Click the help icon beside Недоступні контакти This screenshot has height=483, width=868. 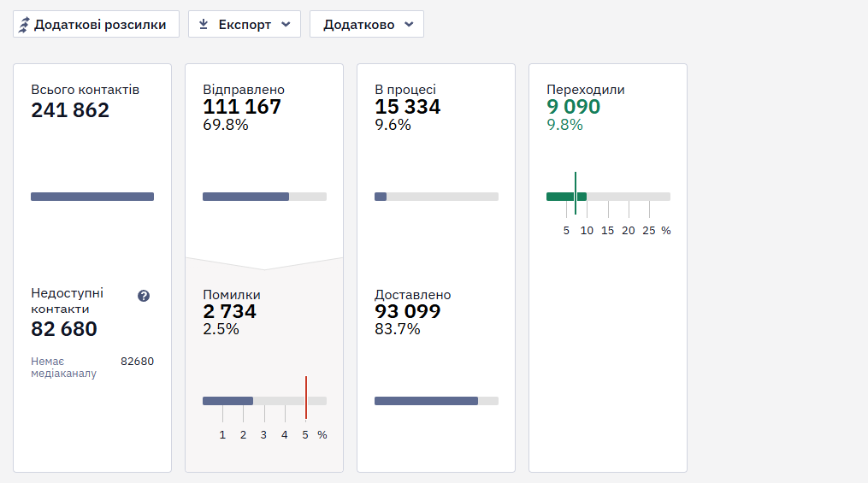tap(144, 296)
